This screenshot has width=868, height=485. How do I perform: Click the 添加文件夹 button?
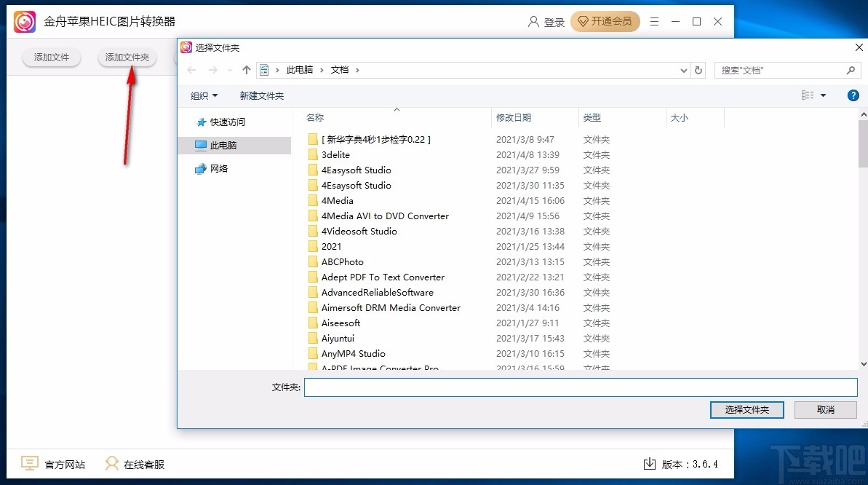127,57
